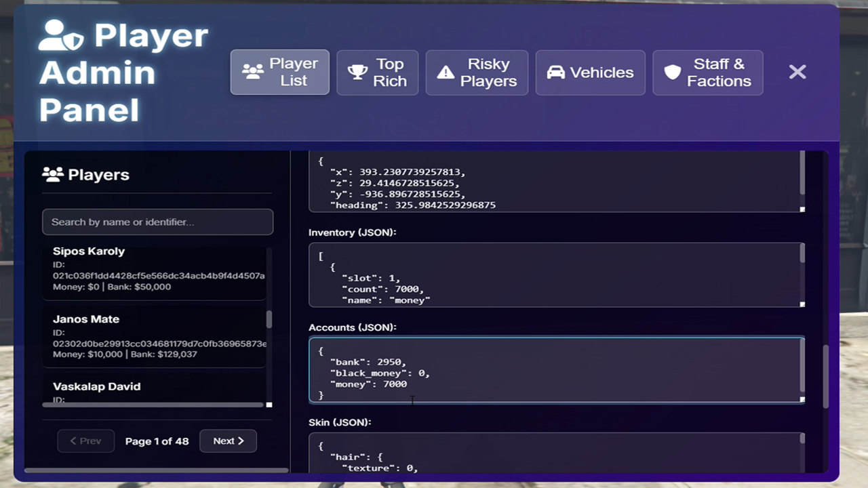Image resolution: width=868 pixels, height=488 pixels.
Task: Click the car icon on Vehicles tab
Action: pos(555,73)
